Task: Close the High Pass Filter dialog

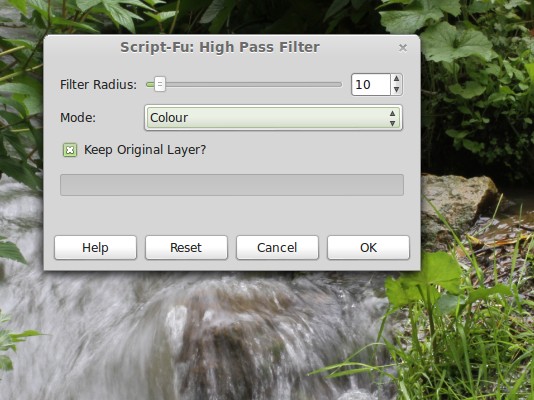Action: tap(403, 48)
